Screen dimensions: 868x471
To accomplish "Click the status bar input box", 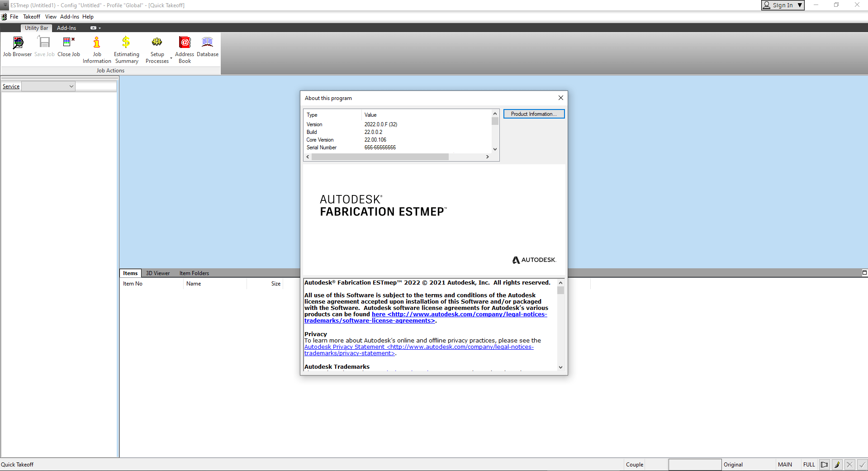I will (695, 465).
